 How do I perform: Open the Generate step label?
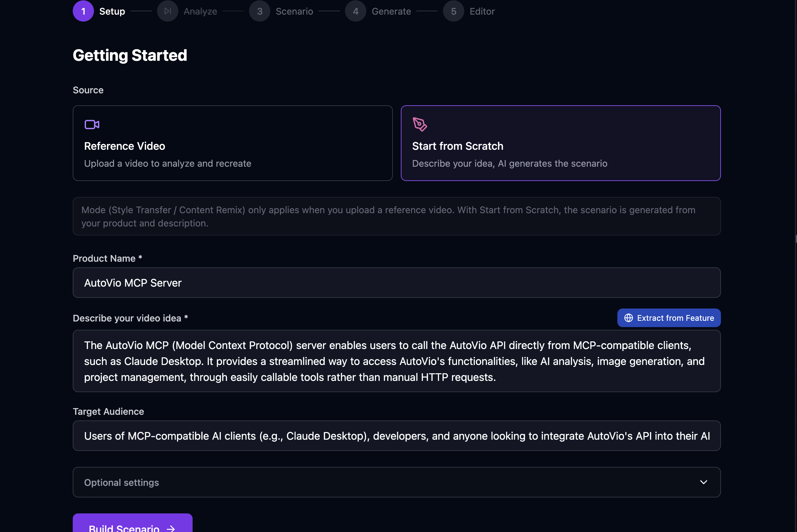(391, 11)
